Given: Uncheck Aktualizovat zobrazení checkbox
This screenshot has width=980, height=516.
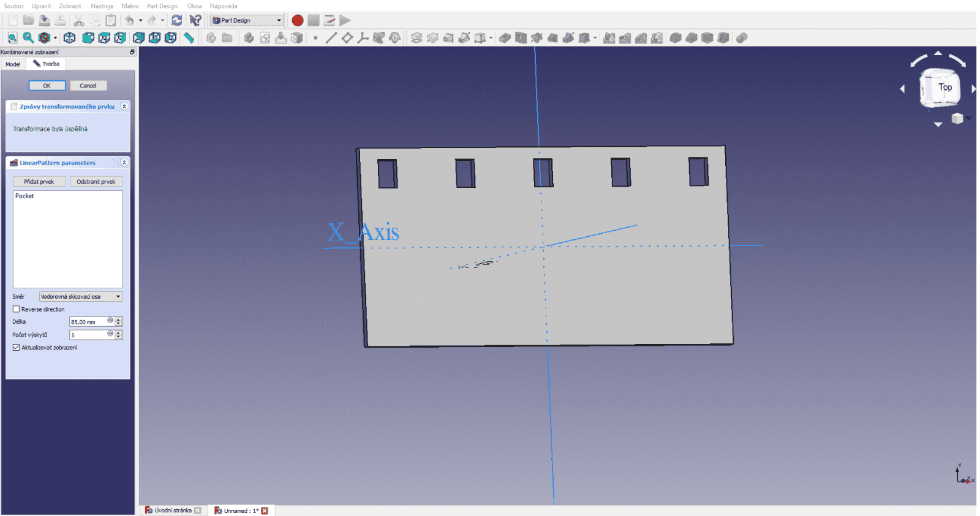Looking at the screenshot, I should click(17, 347).
